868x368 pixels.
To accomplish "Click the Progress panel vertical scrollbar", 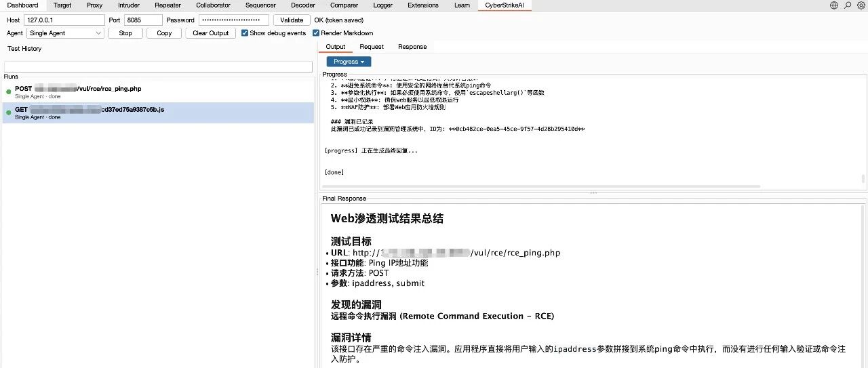I will pos(863,179).
